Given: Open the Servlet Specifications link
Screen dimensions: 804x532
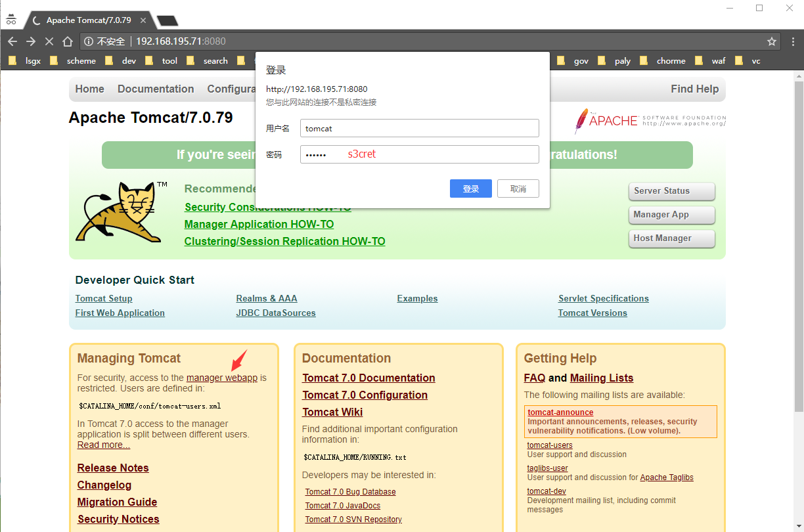Looking at the screenshot, I should point(604,298).
